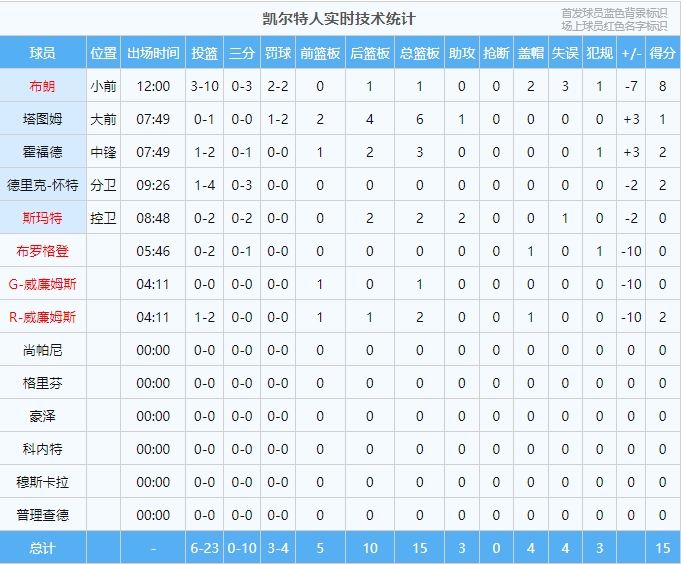Click the legend note 场上球员红色名字标识
This screenshot has width=681, height=564.
(614, 26)
